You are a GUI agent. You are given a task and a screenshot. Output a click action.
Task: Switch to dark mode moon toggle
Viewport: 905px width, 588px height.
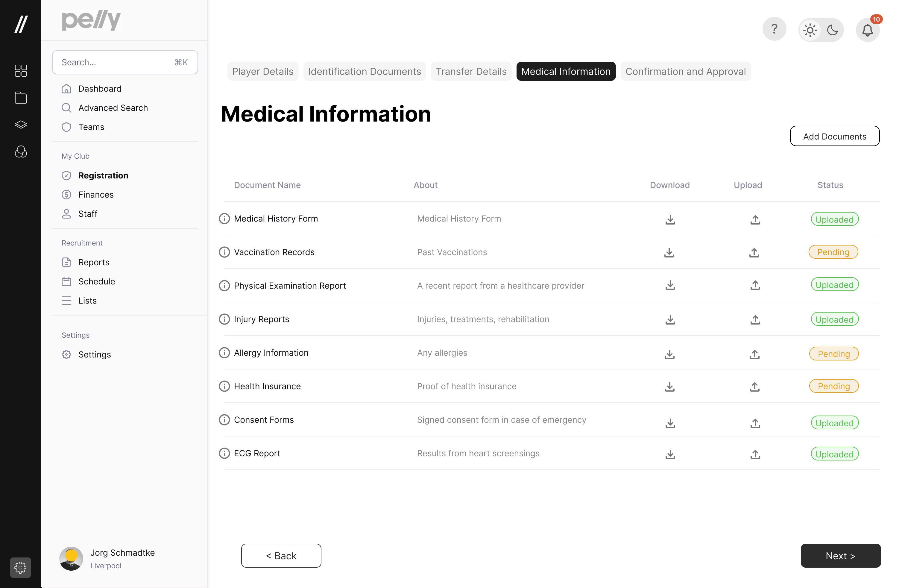[832, 30]
